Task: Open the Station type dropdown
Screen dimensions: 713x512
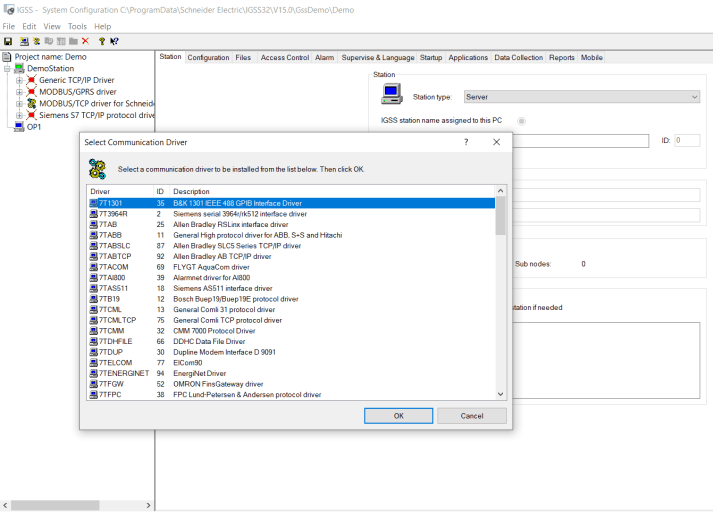Action: click(694, 97)
